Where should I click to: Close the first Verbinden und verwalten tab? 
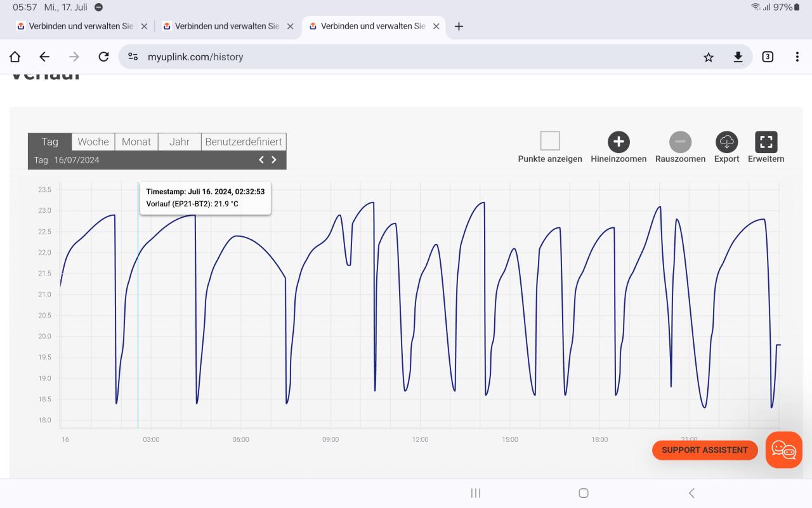tap(144, 27)
